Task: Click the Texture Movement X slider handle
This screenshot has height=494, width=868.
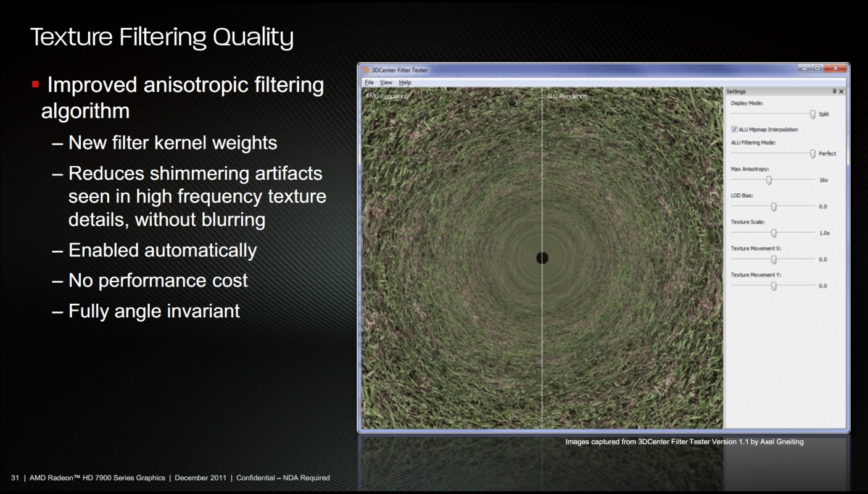Action: click(774, 260)
